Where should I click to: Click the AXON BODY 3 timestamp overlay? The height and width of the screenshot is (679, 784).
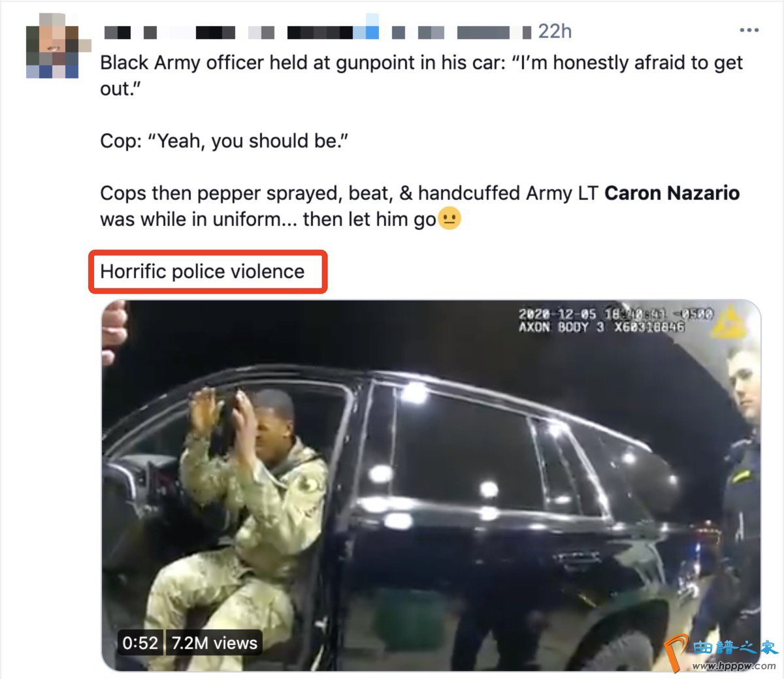coord(615,321)
